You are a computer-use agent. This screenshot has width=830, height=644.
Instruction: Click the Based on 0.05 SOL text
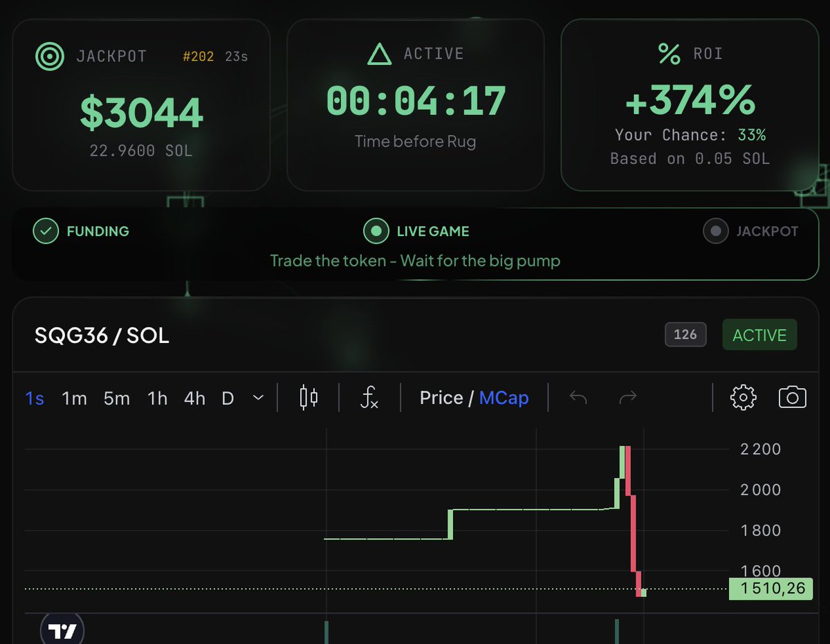690,159
